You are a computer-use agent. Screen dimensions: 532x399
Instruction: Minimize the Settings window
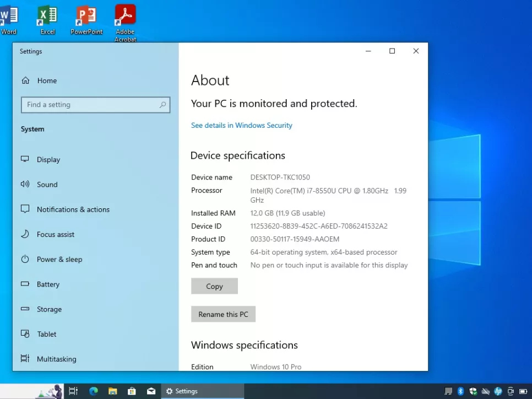pyautogui.click(x=368, y=51)
